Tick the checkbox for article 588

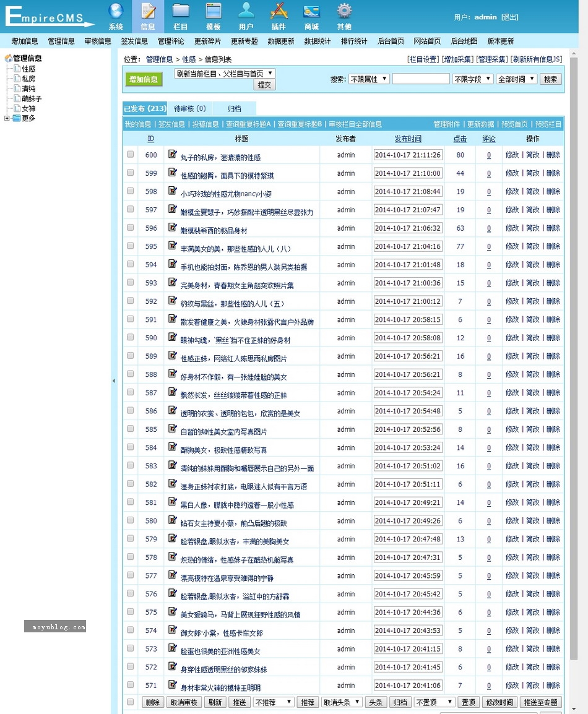click(x=130, y=374)
